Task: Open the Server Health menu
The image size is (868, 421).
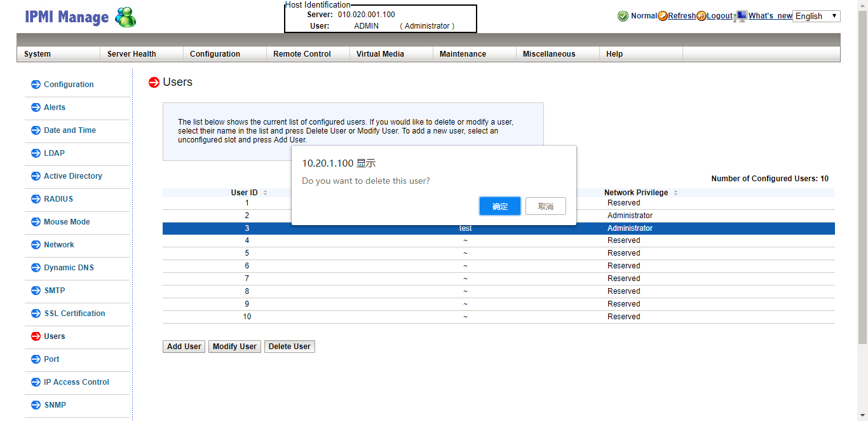Action: 132,54
